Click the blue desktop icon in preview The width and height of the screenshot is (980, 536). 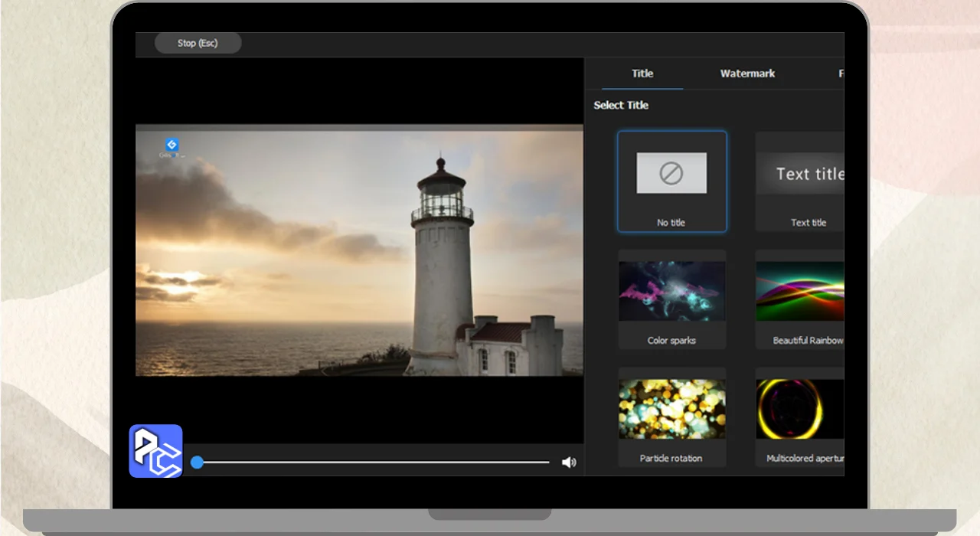pyautogui.click(x=171, y=145)
